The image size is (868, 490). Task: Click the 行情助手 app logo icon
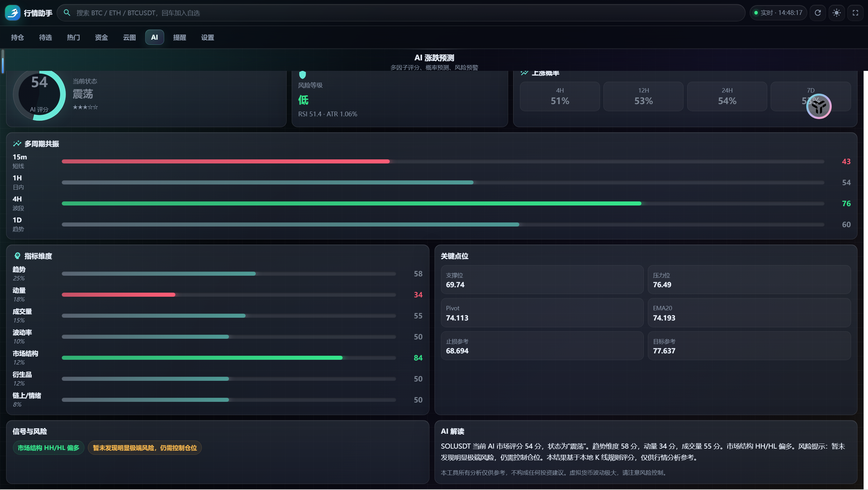click(13, 13)
